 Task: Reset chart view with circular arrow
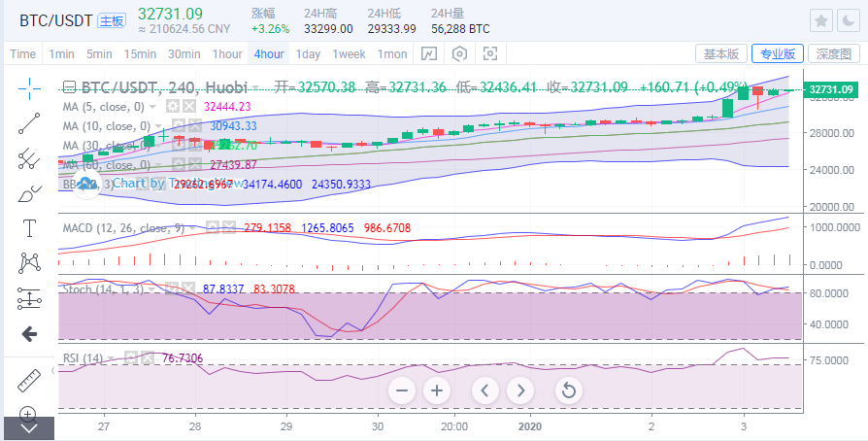click(569, 390)
